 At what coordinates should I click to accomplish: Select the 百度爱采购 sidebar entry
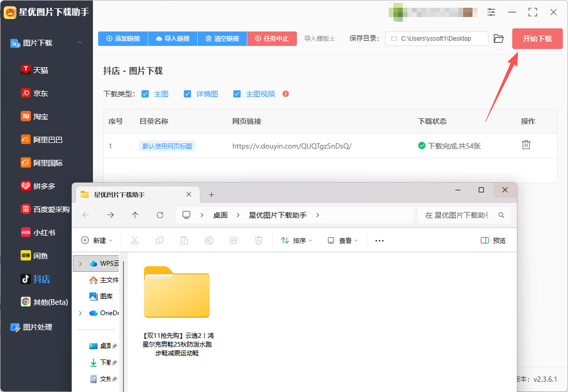[45, 209]
